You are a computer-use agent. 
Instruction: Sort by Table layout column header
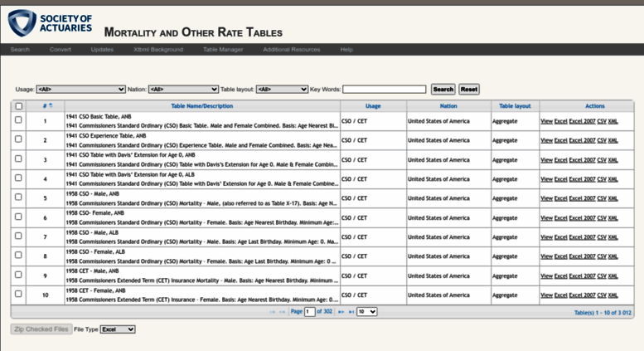coord(515,106)
